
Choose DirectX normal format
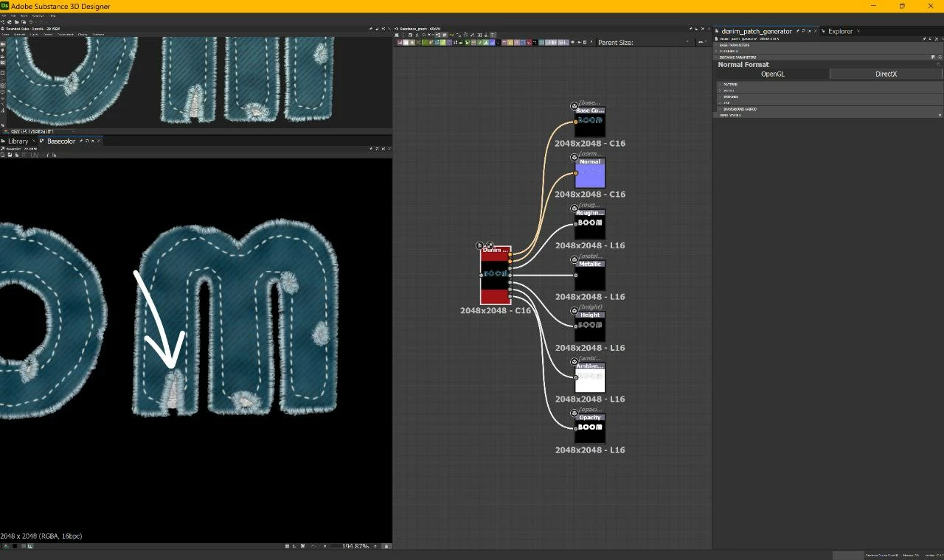click(886, 74)
